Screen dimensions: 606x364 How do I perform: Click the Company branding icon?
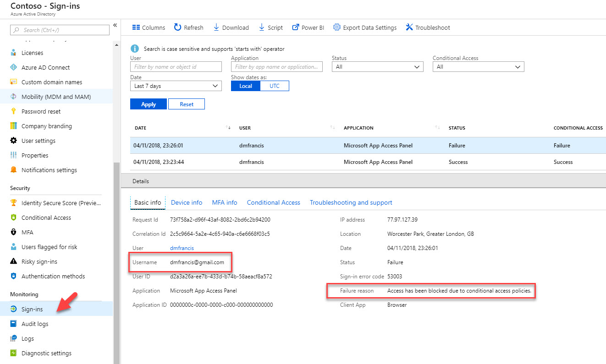pos(13,126)
